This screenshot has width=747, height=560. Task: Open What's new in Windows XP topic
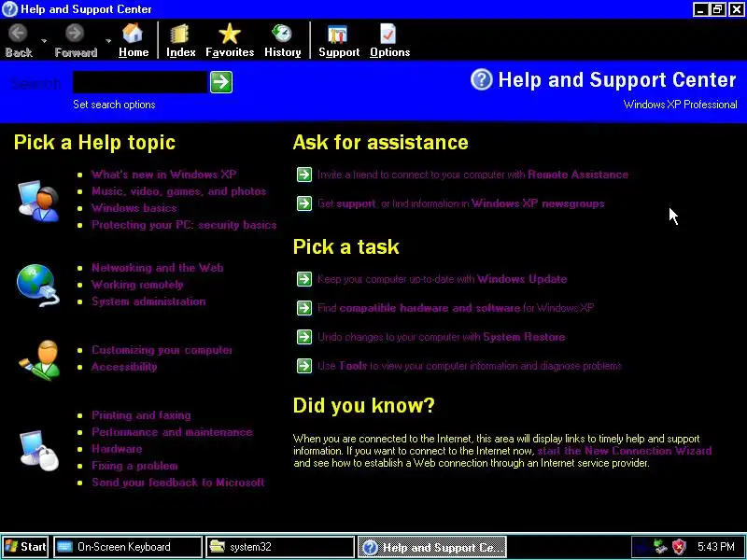pyautogui.click(x=164, y=175)
